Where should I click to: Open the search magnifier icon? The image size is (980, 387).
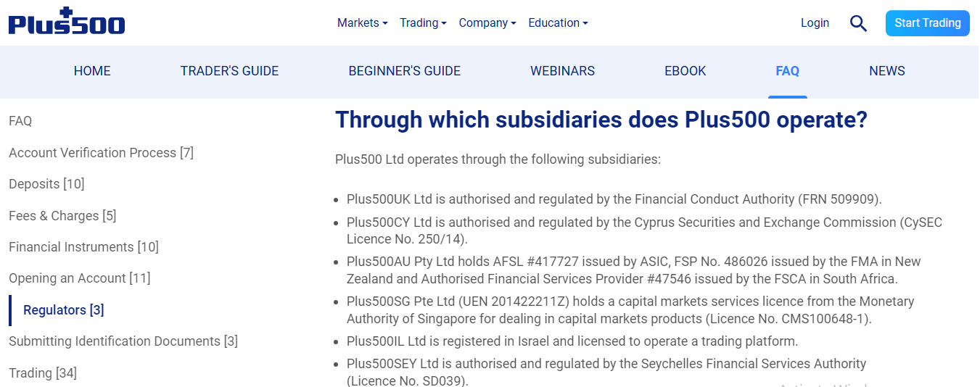click(858, 23)
